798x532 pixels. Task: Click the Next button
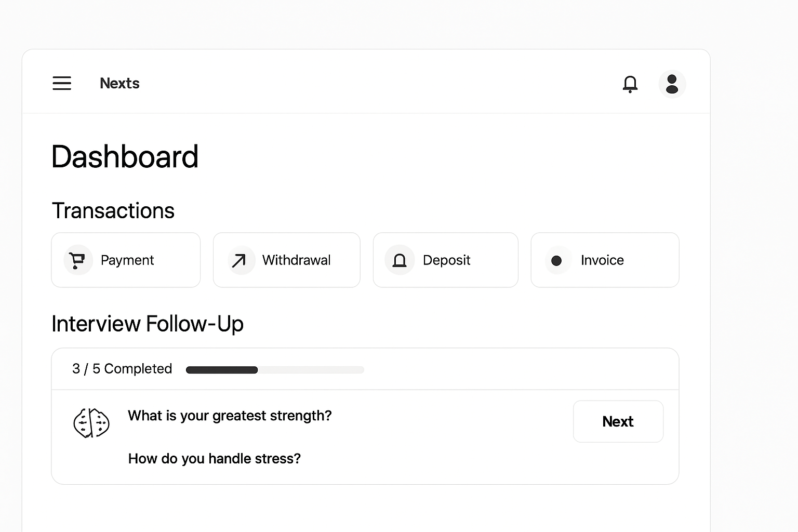click(x=618, y=421)
